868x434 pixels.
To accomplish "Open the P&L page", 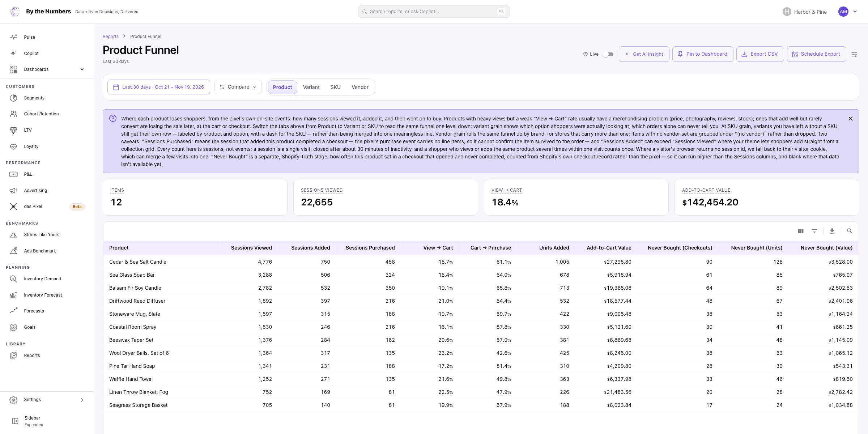I will [x=47, y=174].
